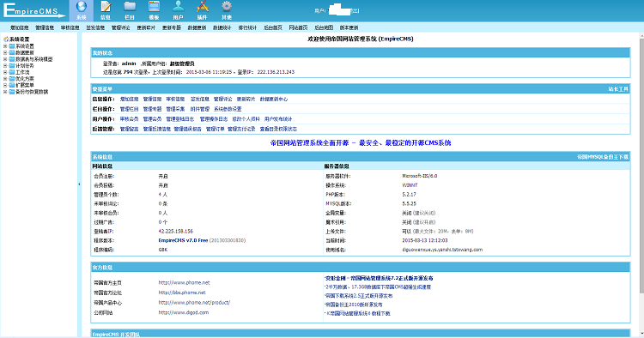Open the 插件 tools icon tab

[x=202, y=10]
